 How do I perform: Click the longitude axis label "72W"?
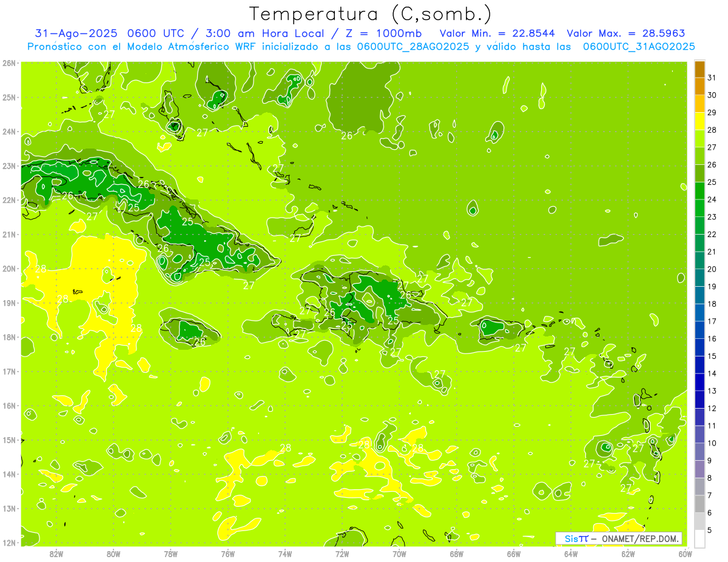[x=342, y=554]
